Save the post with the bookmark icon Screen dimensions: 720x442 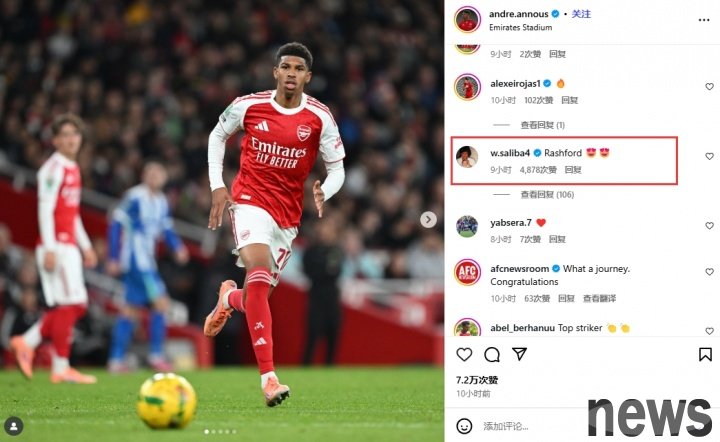click(705, 355)
